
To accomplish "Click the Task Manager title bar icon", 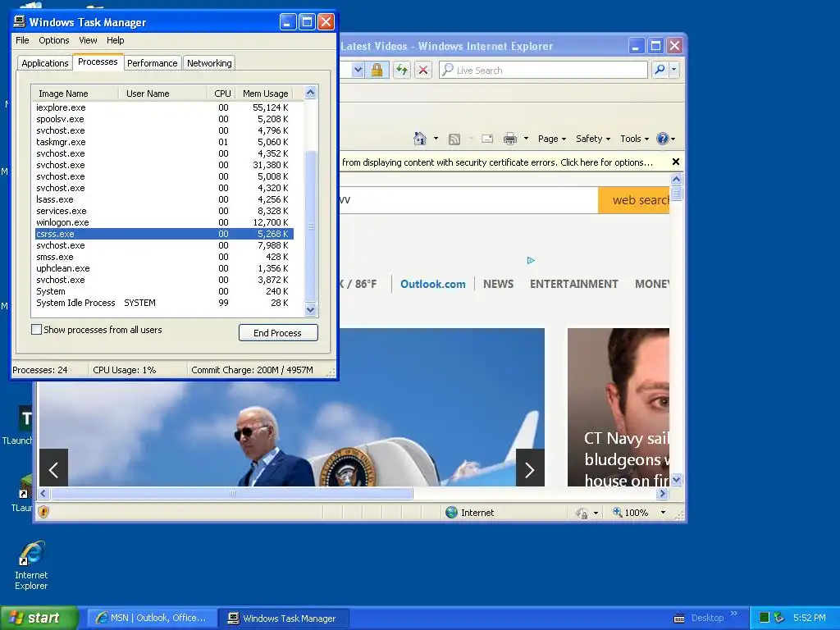I will [x=20, y=21].
